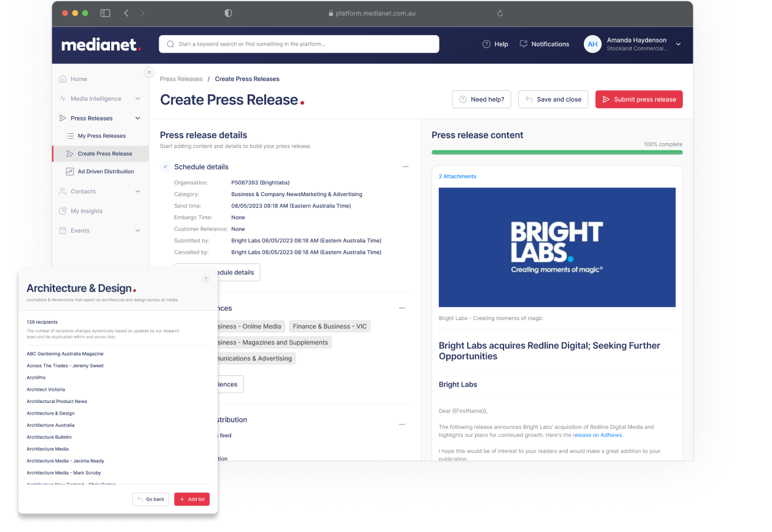Screen dimensions: 772x532
Task: Click the Schedule details completed checkmark
Action: [165, 167]
